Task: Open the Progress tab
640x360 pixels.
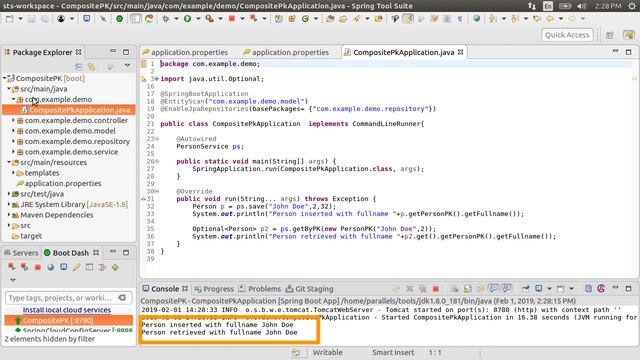Action: click(214, 289)
